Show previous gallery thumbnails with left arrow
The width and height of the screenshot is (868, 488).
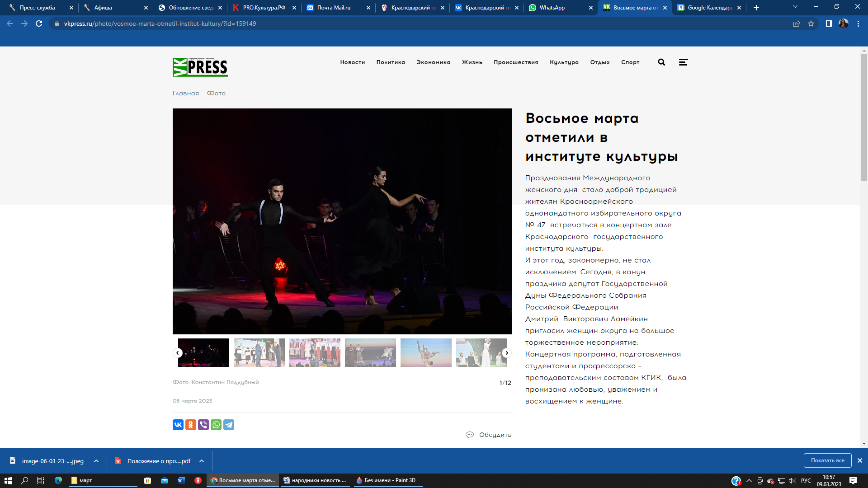[x=178, y=353]
